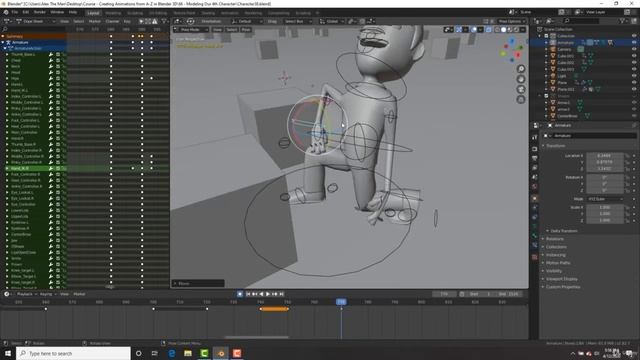The height and width of the screenshot is (360, 640).
Task: Open the File menu
Action: click(15, 12)
